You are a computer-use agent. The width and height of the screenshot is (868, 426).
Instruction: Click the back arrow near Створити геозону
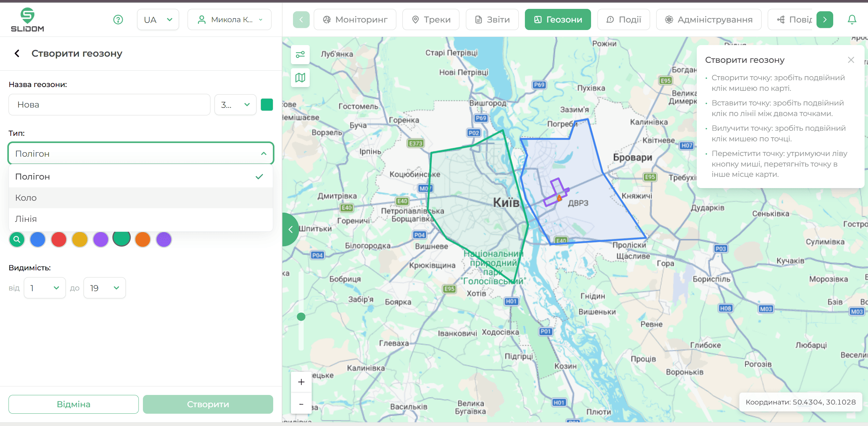17,54
